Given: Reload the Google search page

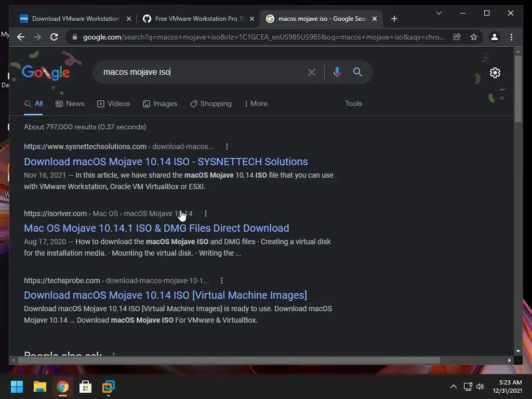Looking at the screenshot, I should tap(54, 37).
